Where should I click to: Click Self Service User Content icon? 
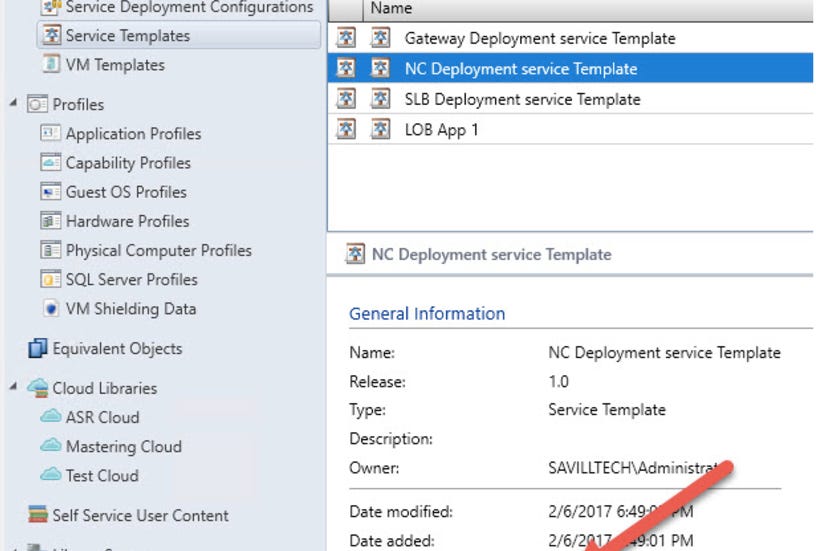[38, 514]
